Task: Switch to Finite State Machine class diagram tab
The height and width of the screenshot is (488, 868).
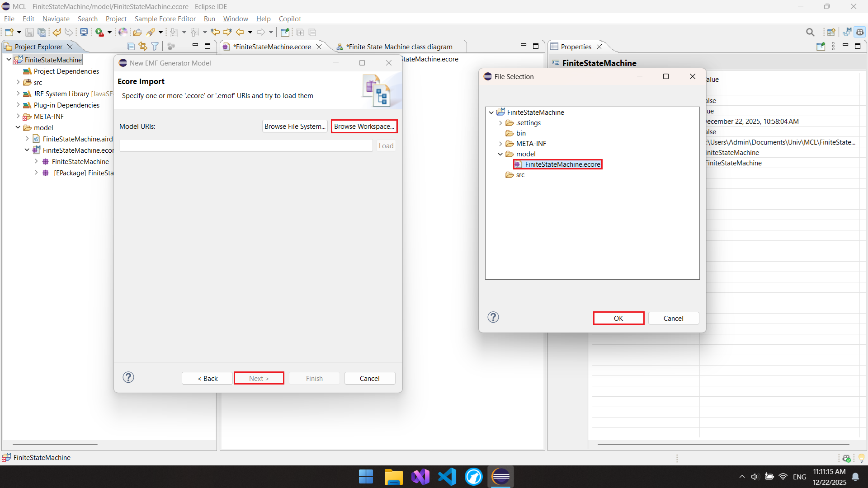Action: click(399, 47)
